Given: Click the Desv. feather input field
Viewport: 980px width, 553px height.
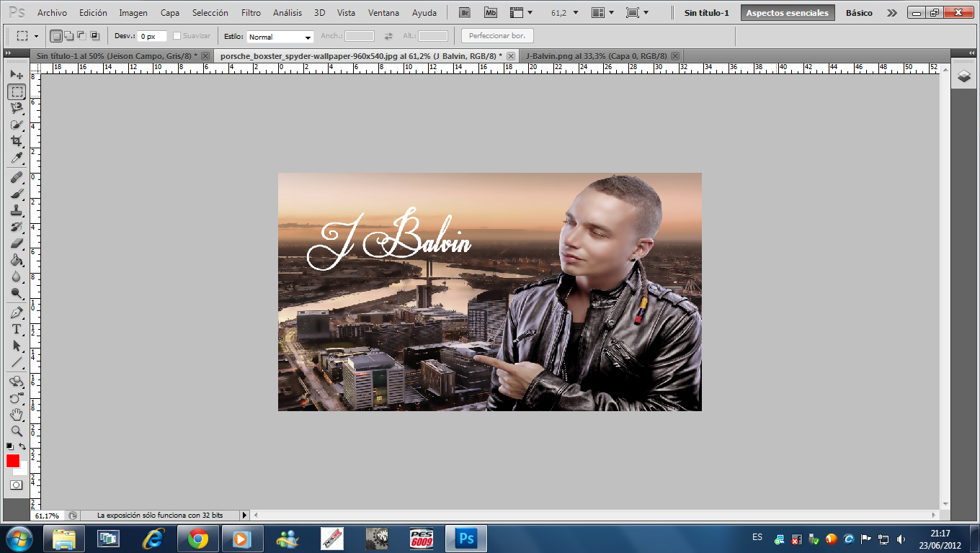Looking at the screenshot, I should (x=152, y=36).
